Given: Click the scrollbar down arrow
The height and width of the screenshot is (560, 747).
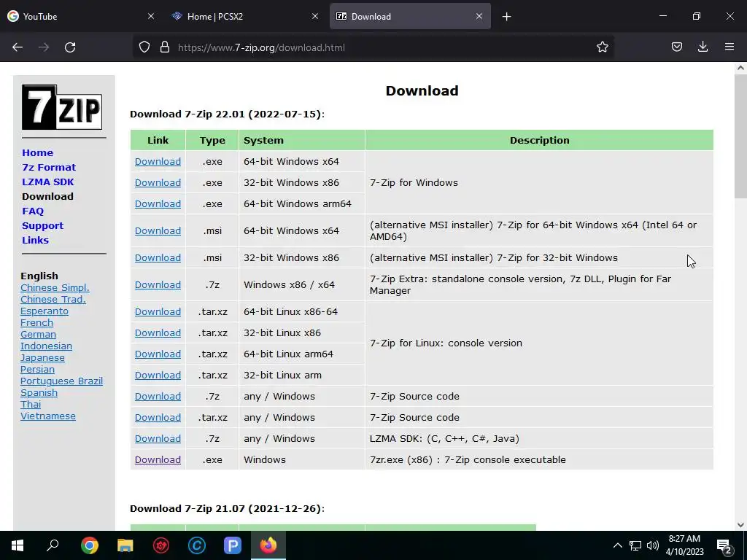Looking at the screenshot, I should click(x=740, y=525).
